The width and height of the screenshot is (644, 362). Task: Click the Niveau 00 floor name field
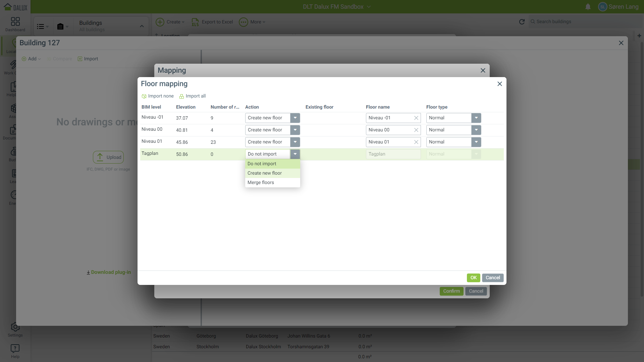[x=389, y=130]
